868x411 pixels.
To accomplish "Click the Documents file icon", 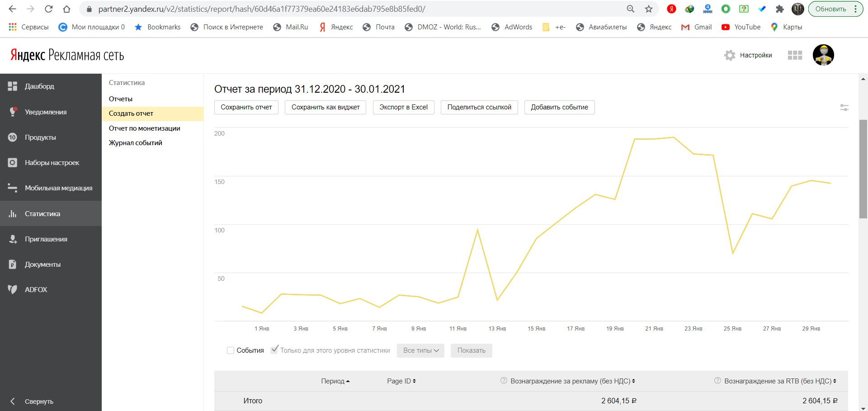I will pos(13,265).
